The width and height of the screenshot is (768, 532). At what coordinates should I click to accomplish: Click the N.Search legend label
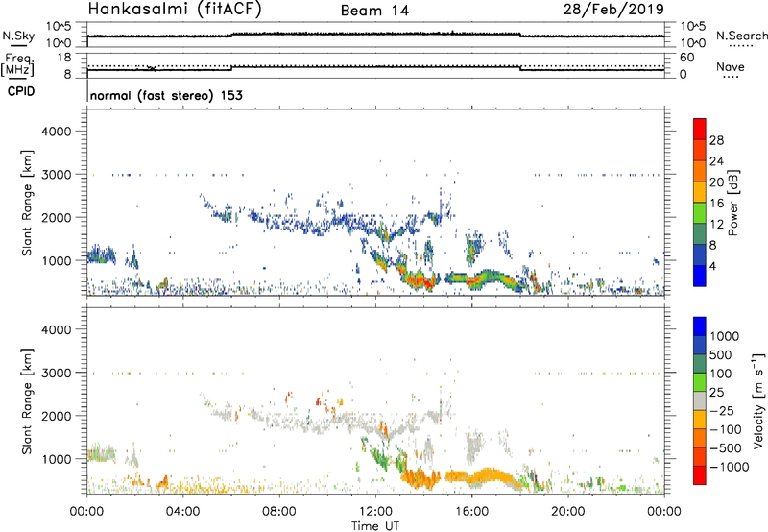(742, 36)
